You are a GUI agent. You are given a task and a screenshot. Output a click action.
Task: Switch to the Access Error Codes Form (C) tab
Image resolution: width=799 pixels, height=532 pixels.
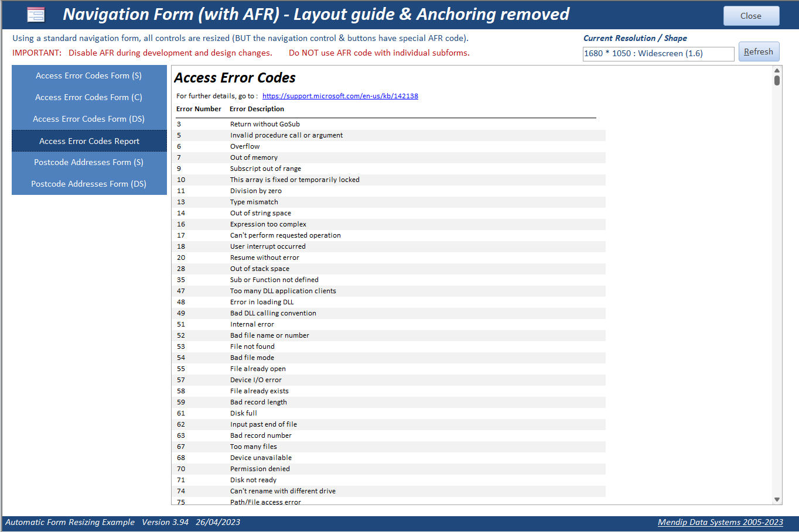click(89, 97)
